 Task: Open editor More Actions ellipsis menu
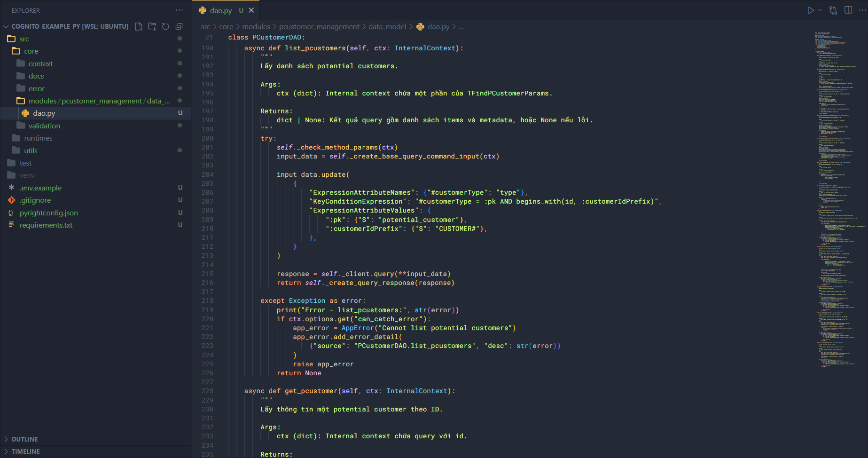862,10
